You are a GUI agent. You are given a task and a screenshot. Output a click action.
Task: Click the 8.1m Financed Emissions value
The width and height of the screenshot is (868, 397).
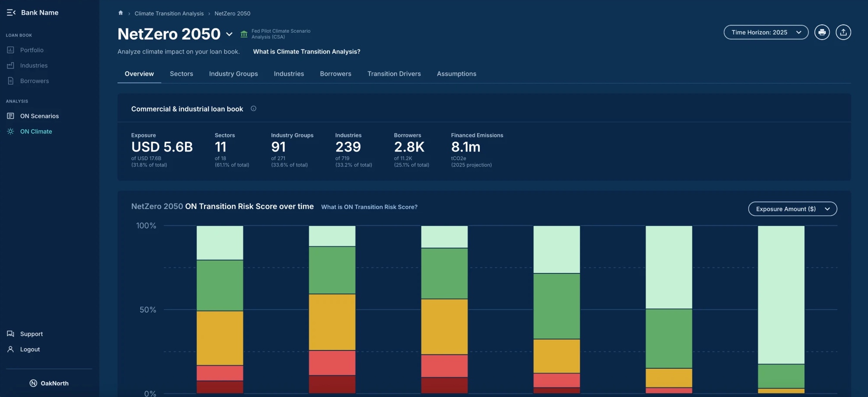click(466, 147)
